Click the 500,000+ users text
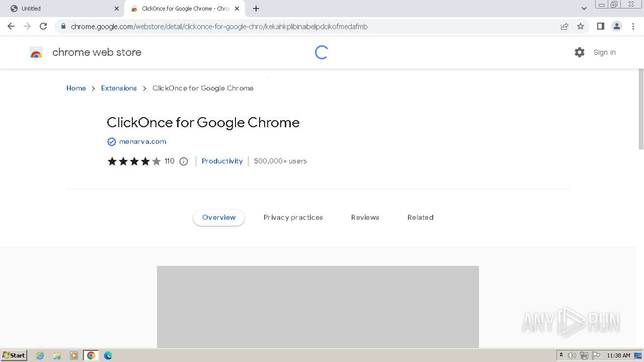The width and height of the screenshot is (644, 362). [x=280, y=161]
